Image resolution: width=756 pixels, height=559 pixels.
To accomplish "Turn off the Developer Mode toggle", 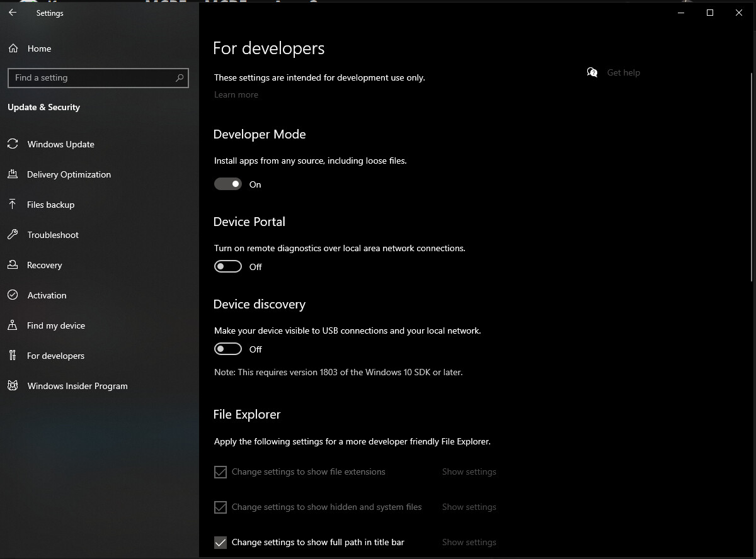I will [228, 184].
